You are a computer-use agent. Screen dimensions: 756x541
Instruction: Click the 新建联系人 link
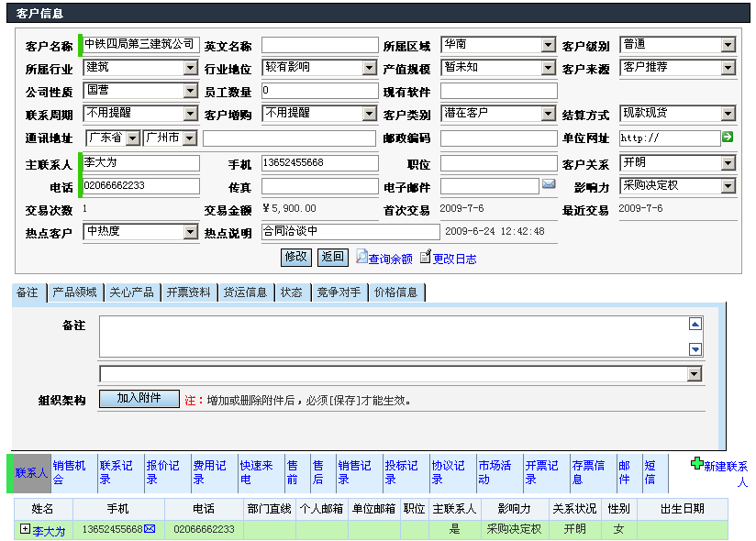coord(726,473)
